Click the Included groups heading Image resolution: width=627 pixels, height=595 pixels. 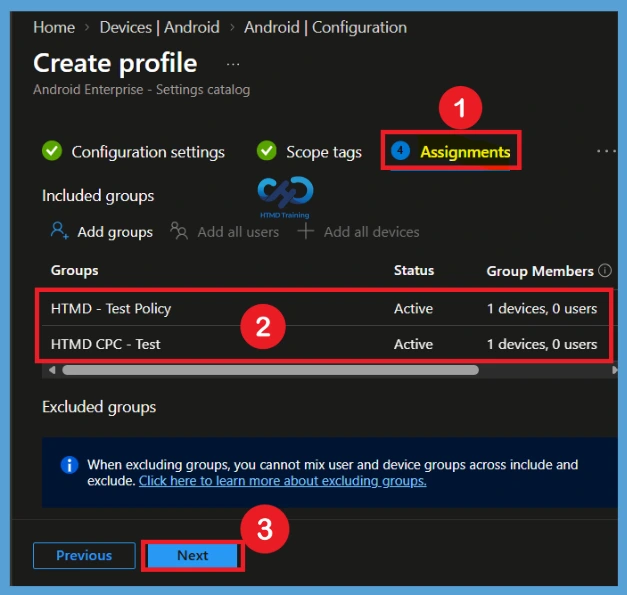98,196
